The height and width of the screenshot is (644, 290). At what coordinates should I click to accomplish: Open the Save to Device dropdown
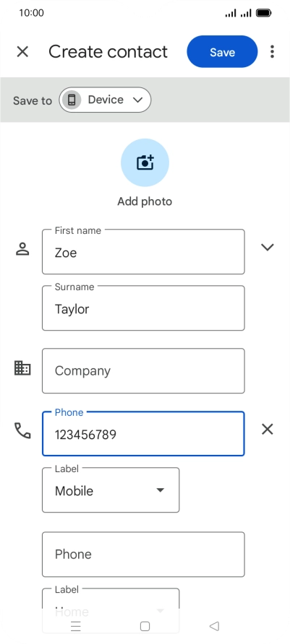(x=106, y=100)
